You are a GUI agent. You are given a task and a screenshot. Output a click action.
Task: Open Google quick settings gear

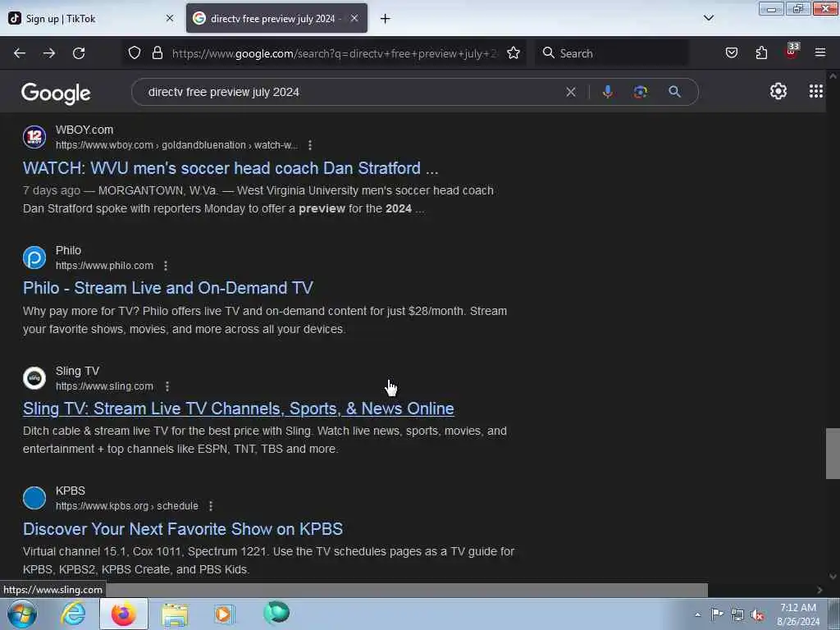coord(778,91)
